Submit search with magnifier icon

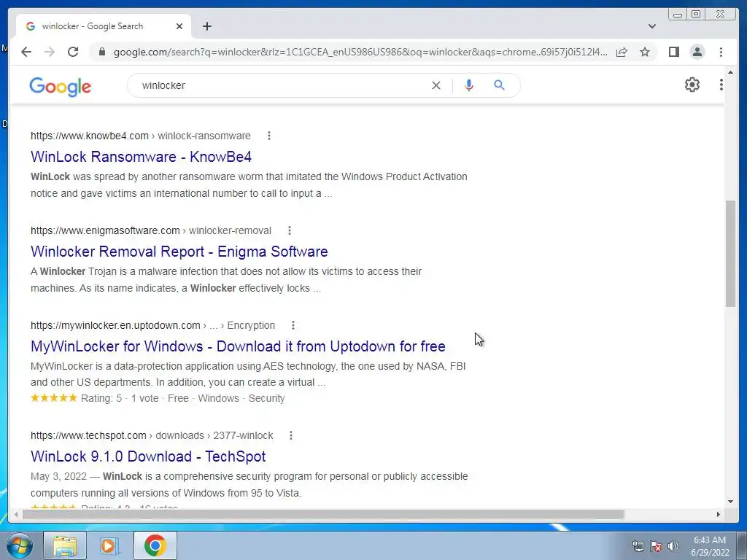click(499, 85)
